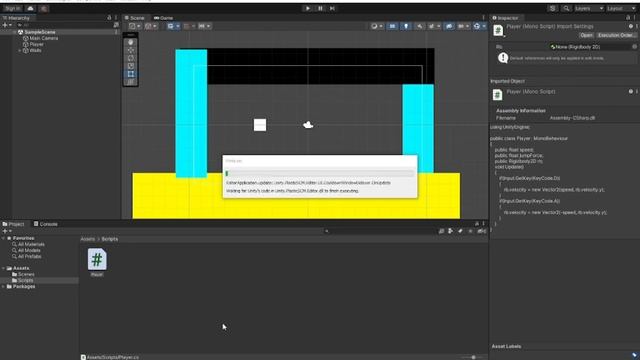Click the Scripts breadcrumb link
Image resolution: width=640 pixels, height=360 pixels.
tap(109, 239)
